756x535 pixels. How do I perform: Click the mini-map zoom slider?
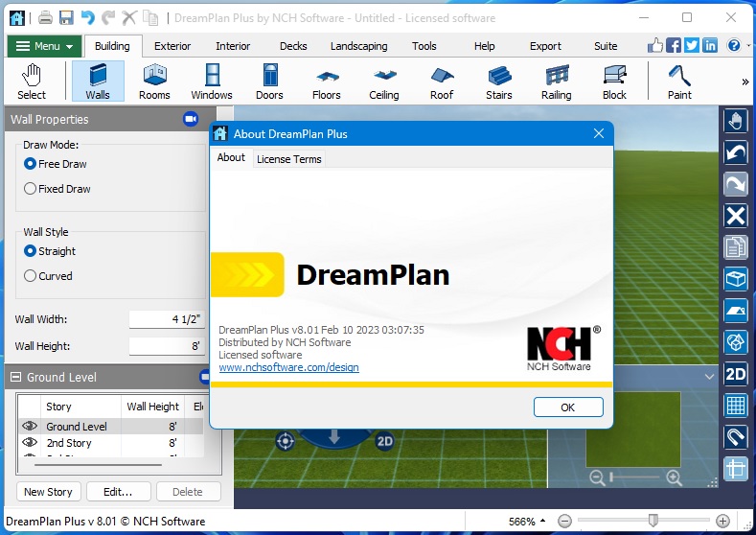pos(635,477)
